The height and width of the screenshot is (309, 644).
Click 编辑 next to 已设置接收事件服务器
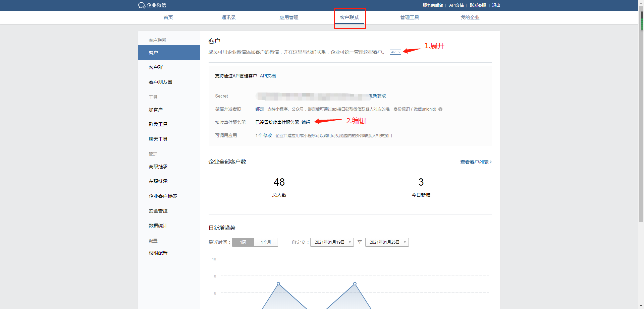pos(306,122)
